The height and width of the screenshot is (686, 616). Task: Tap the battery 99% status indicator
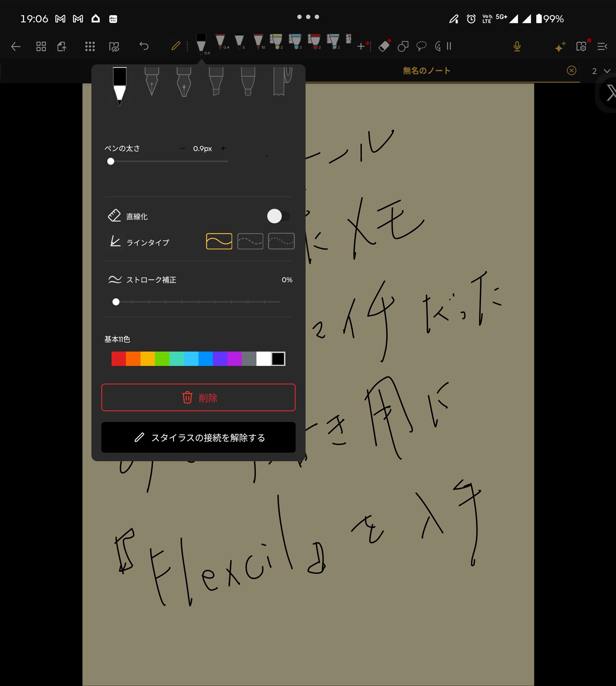(550, 19)
